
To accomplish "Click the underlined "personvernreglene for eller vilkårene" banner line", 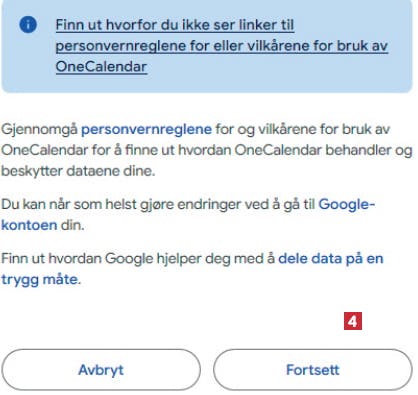I will (x=222, y=46).
